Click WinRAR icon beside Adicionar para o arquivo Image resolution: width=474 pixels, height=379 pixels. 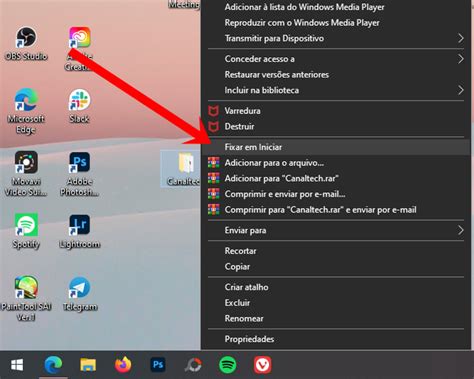[214, 163]
